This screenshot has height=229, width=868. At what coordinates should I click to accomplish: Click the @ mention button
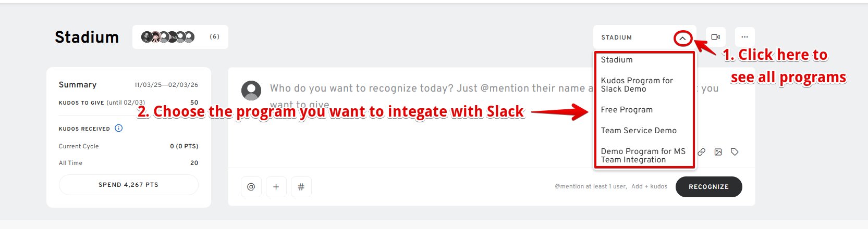point(251,187)
